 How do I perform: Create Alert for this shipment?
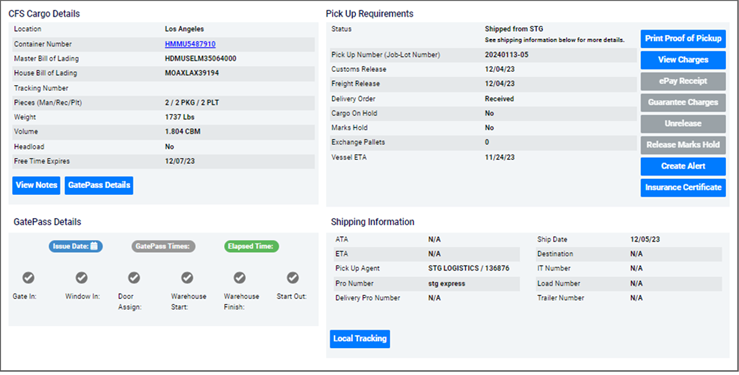(683, 166)
